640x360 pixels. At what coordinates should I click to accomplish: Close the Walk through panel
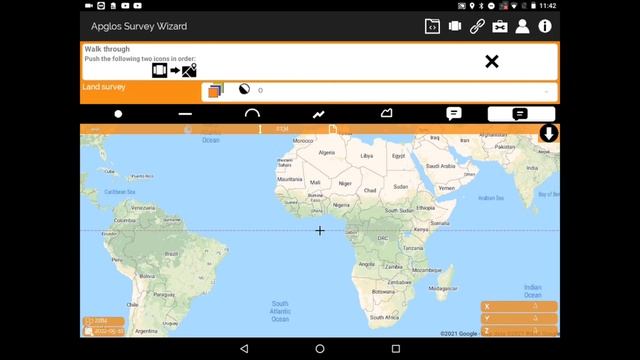pyautogui.click(x=492, y=62)
